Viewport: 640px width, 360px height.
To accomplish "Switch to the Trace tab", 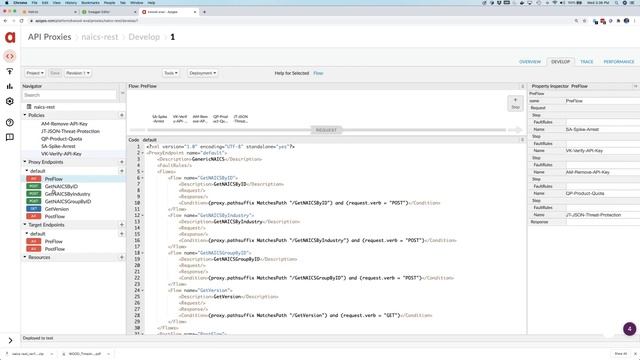I will coord(587,62).
